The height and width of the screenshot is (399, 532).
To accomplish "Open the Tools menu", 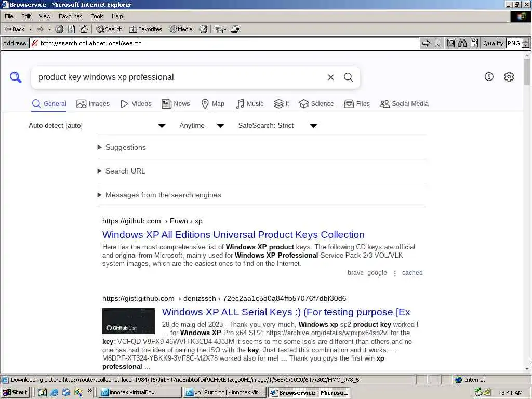I will (97, 16).
